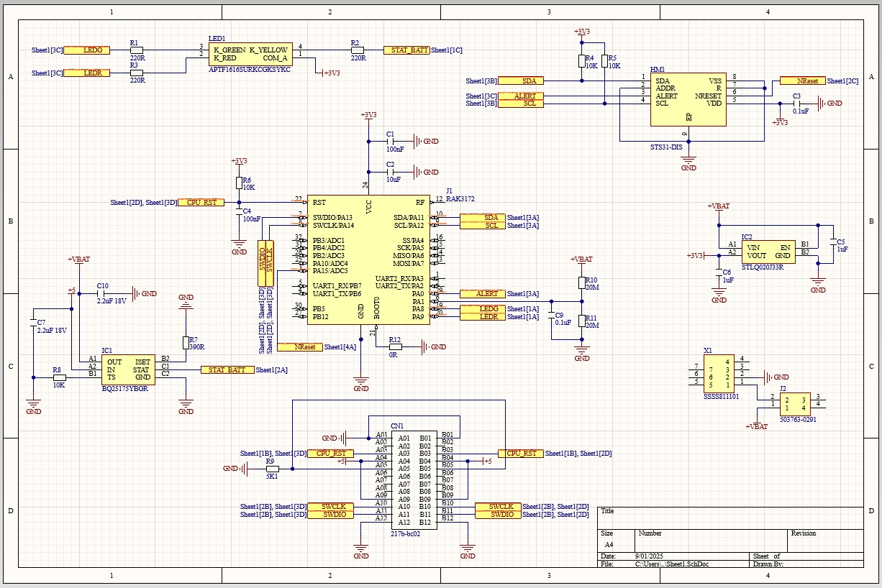Click the +VBAT power symbol above IC2
This screenshot has width=882, height=588.
click(718, 206)
